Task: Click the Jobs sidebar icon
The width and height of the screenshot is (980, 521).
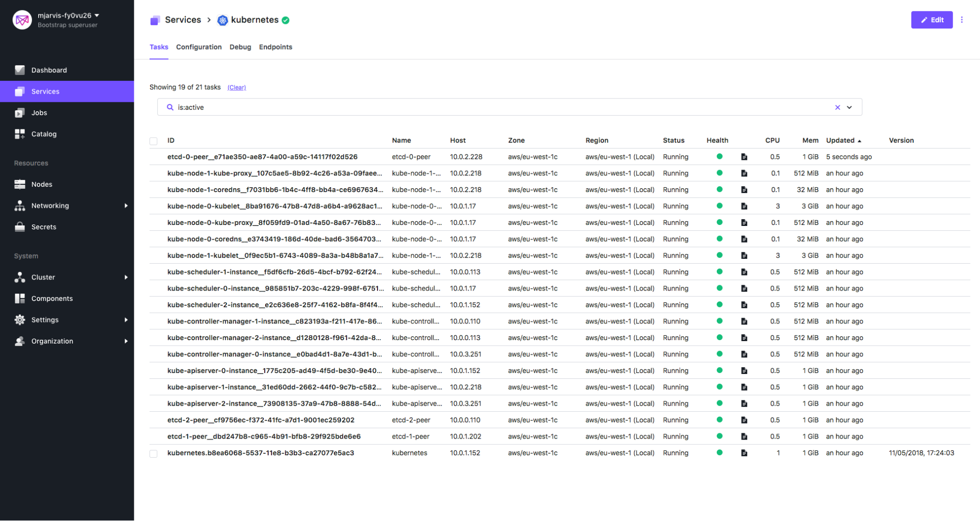Action: click(20, 113)
